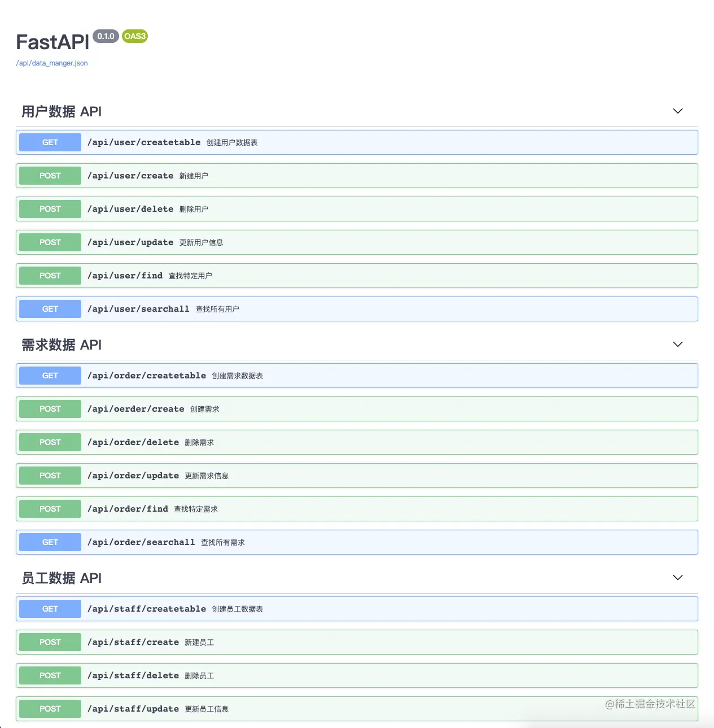Expand the /api/order/find path text
The image size is (714, 728).
(128, 509)
